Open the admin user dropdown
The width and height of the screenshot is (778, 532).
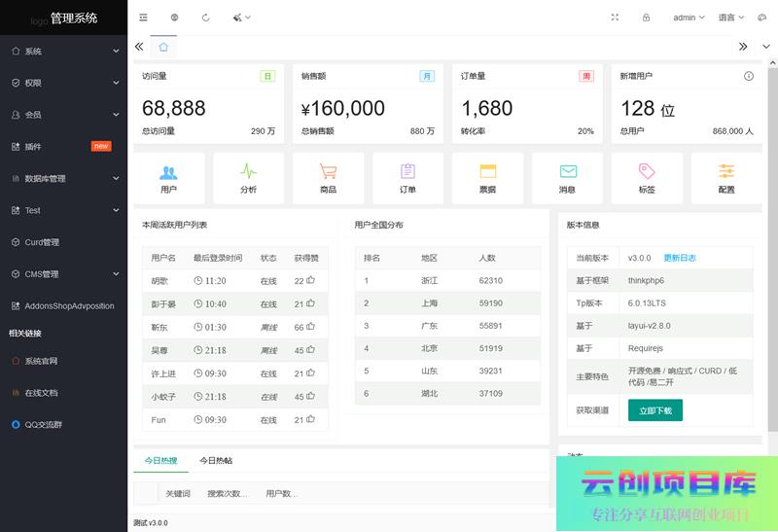(689, 18)
